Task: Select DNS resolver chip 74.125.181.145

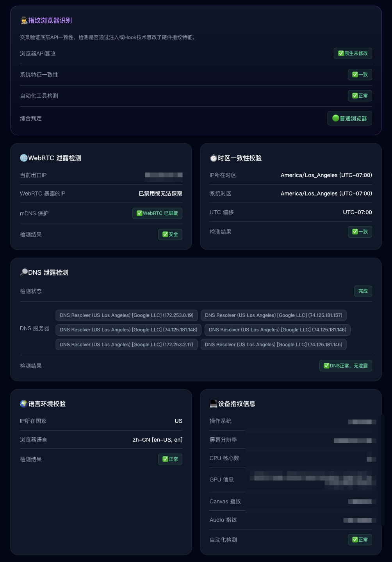Action: [x=274, y=345]
